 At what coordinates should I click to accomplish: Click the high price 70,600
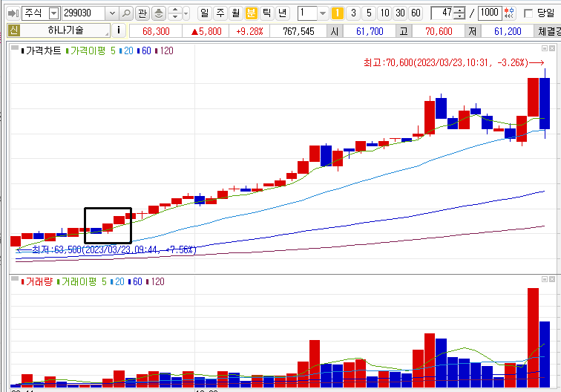(439, 31)
